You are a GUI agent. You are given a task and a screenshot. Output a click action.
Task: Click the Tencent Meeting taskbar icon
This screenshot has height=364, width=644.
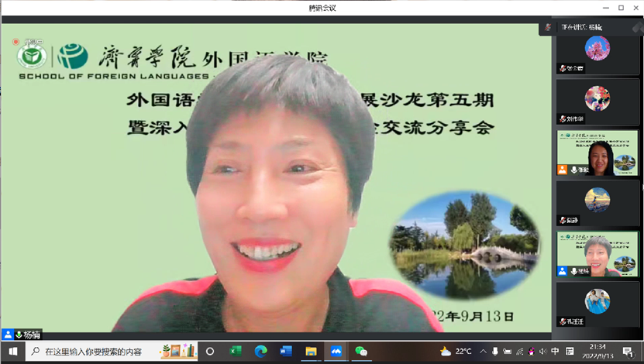pyautogui.click(x=336, y=352)
